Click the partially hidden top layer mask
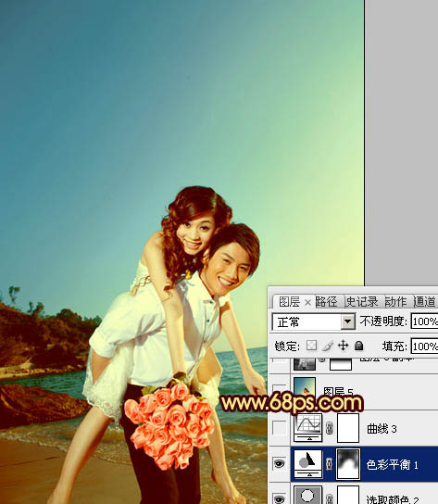 tap(341, 363)
